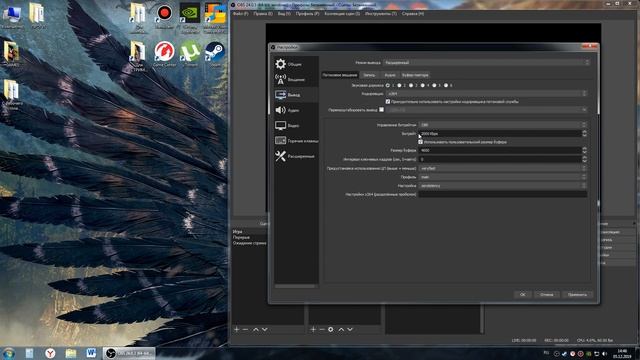Enable the Перемасштабировать вывод (rescale output) checkbox

[x=382, y=109]
